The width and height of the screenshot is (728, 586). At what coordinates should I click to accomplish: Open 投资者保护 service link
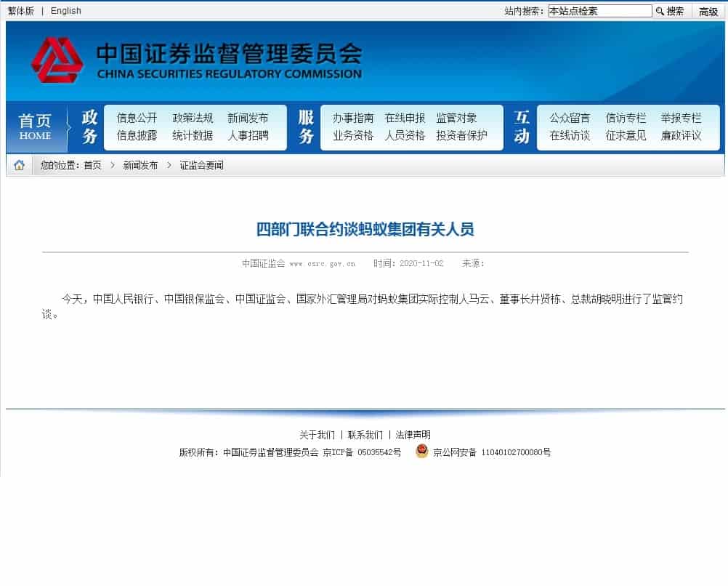click(x=461, y=136)
